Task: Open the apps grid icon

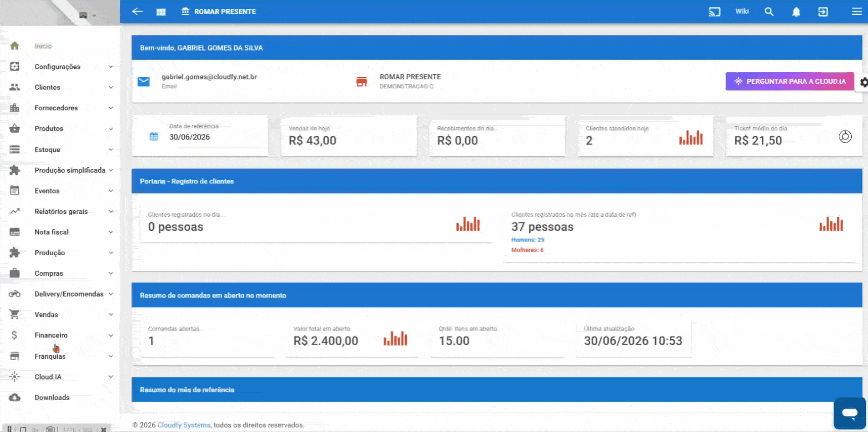Action: point(161,12)
